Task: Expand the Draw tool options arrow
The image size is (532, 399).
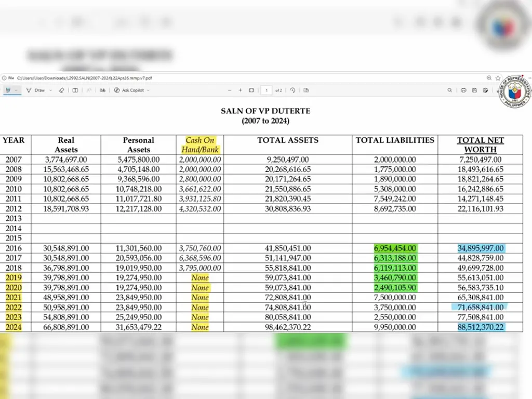Action: click(49, 90)
